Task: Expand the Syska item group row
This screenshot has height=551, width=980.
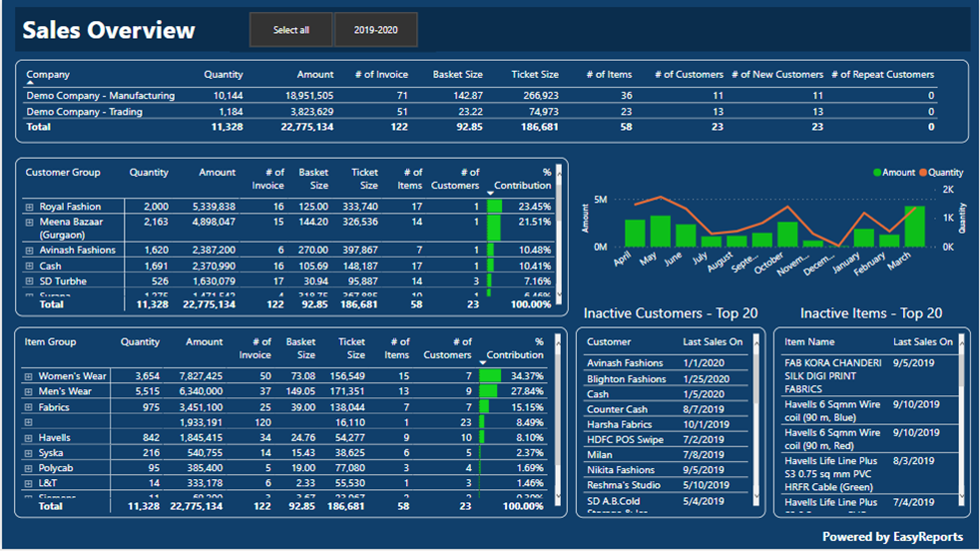Action: 28,453
